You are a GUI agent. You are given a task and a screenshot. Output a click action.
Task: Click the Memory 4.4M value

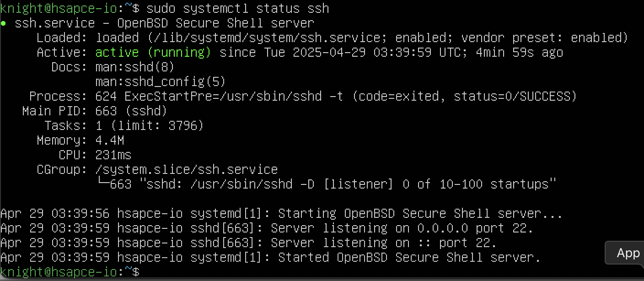pyautogui.click(x=109, y=140)
